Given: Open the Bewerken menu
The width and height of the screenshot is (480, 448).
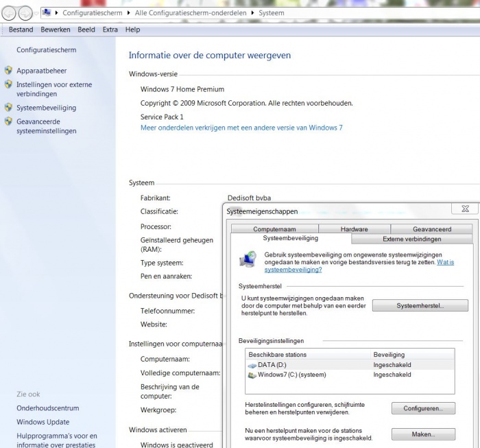Looking at the screenshot, I should pos(56,30).
